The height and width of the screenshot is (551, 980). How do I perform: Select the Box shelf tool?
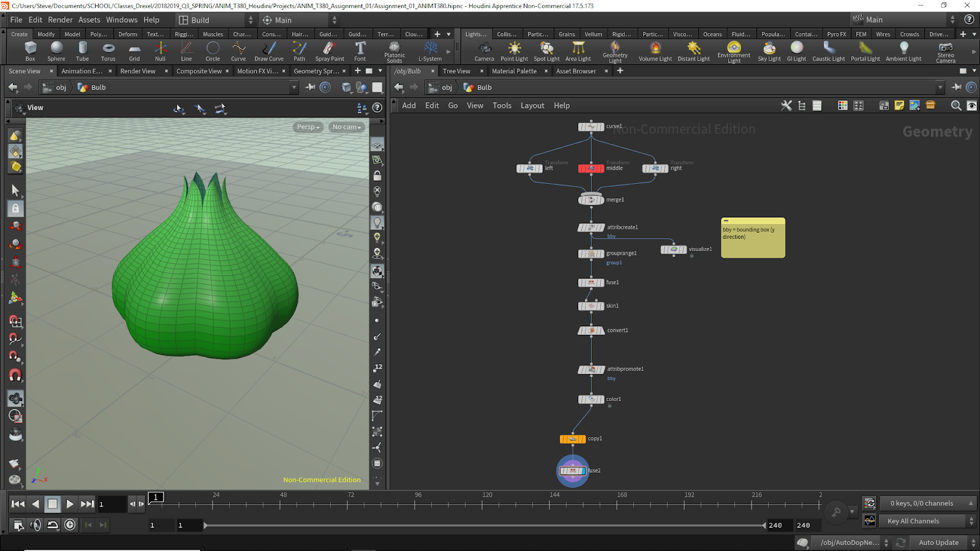[30, 51]
